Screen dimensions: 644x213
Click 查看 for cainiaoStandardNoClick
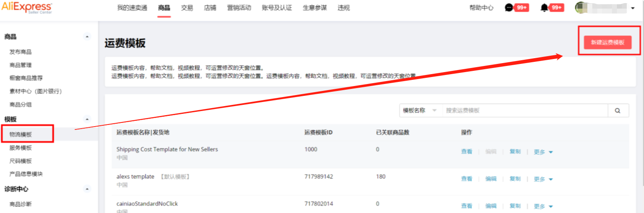click(x=467, y=206)
